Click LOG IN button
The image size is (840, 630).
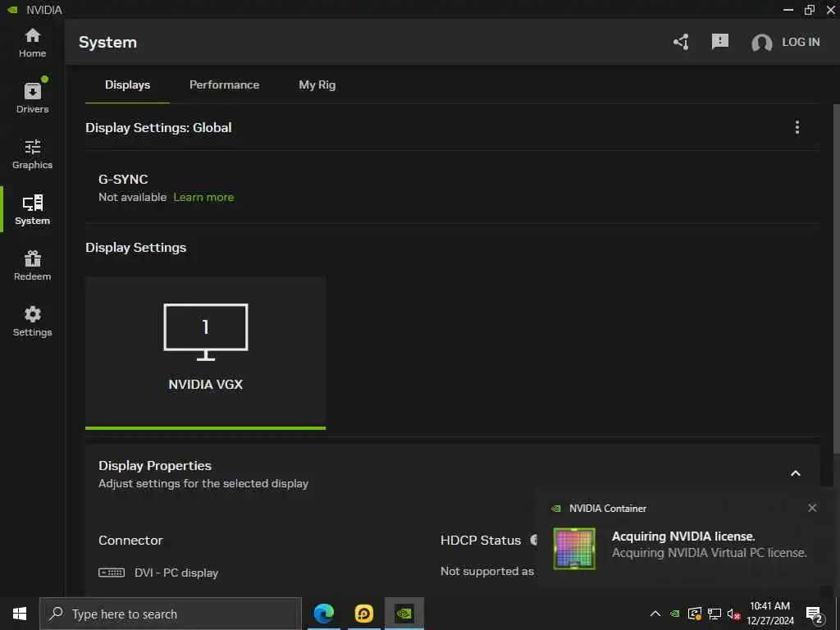pos(801,42)
